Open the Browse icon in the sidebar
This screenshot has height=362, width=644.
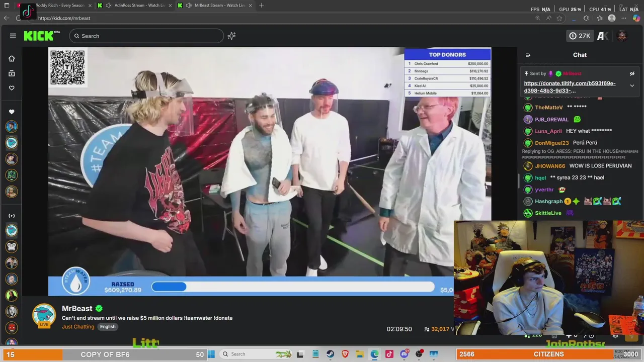click(x=12, y=73)
